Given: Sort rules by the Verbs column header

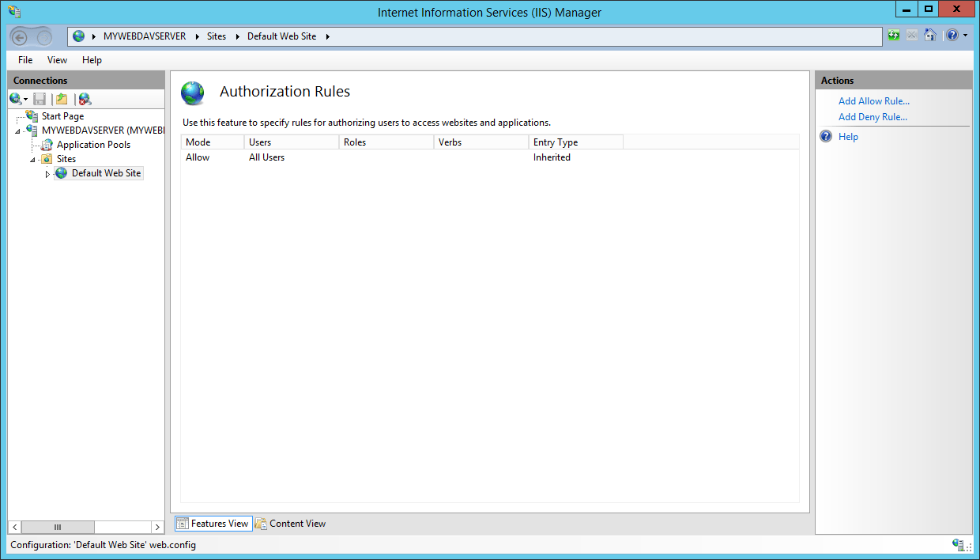Looking at the screenshot, I should (481, 142).
